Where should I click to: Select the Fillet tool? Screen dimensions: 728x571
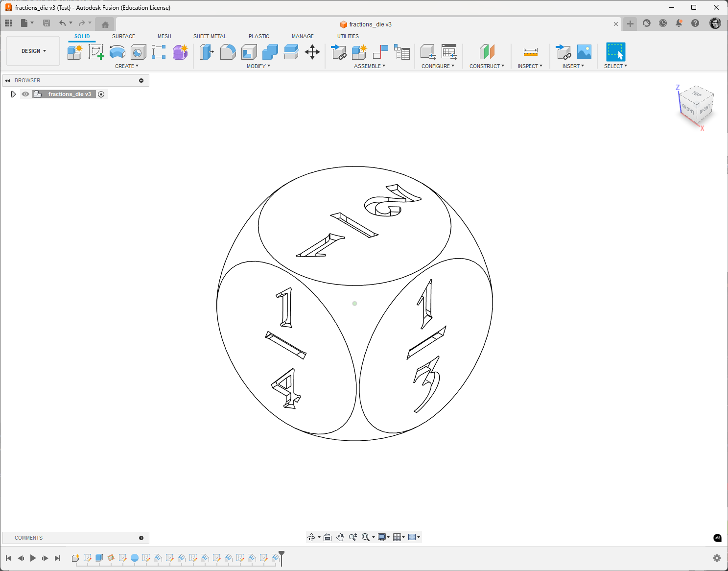228,52
